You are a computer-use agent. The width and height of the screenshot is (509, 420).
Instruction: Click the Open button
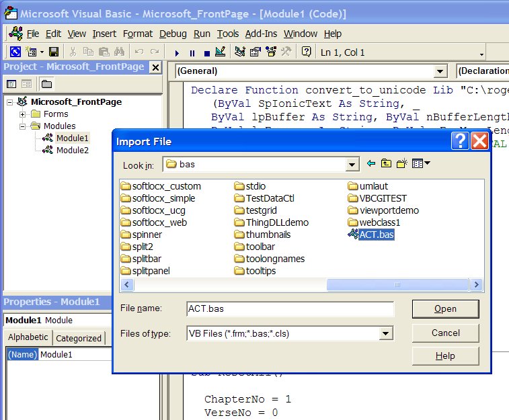(x=445, y=308)
